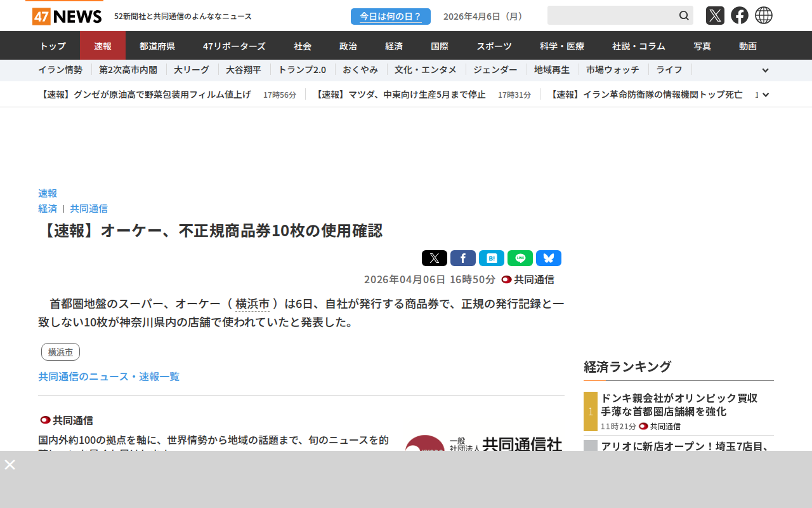The height and width of the screenshot is (508, 812).
Task: Click the 横浜市 tag pill
Action: [x=60, y=352]
